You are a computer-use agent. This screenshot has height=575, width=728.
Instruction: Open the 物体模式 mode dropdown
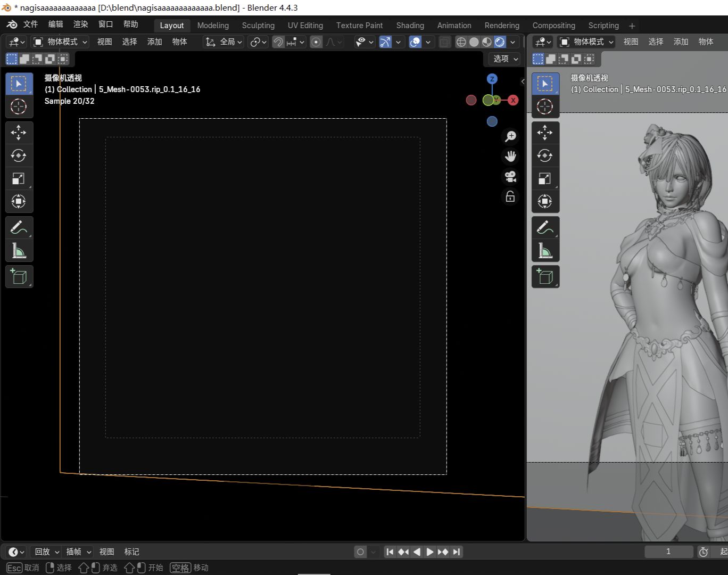coord(60,42)
